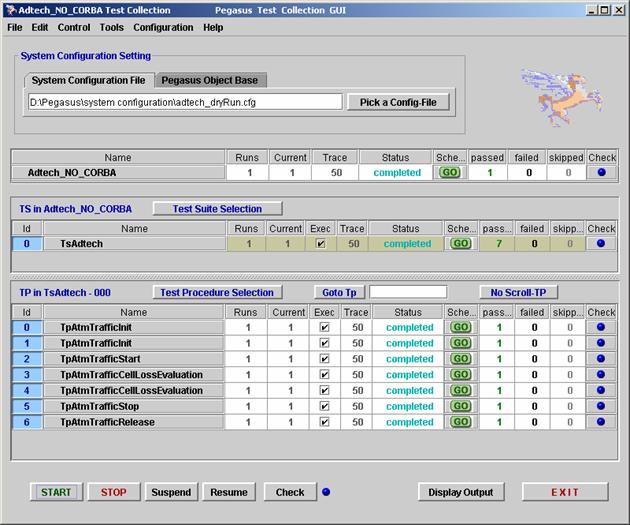Viewport: 630px width, 525px height.
Task: Open the File menu
Action: [15, 27]
